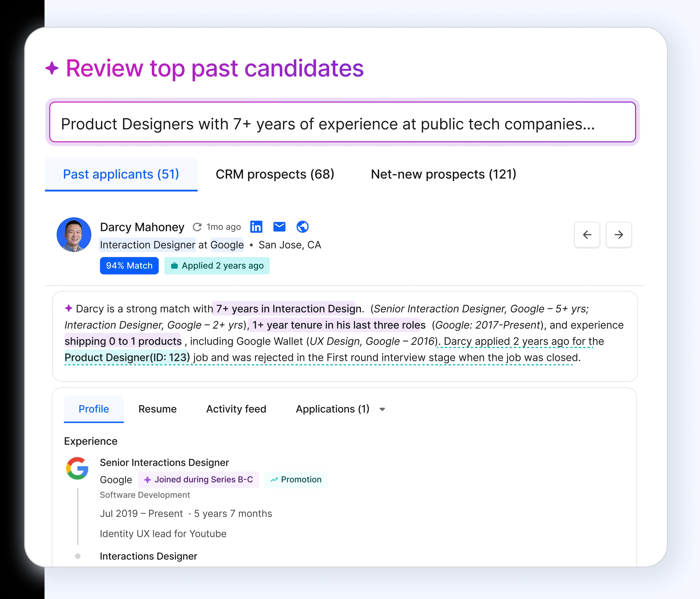Select the Past applicants (51) tab
The width and height of the screenshot is (700, 599).
[x=121, y=174]
